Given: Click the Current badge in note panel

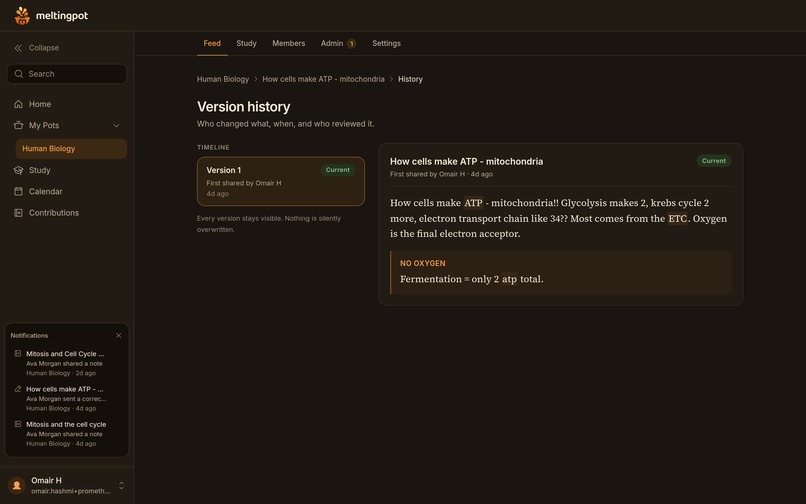Looking at the screenshot, I should tap(713, 160).
